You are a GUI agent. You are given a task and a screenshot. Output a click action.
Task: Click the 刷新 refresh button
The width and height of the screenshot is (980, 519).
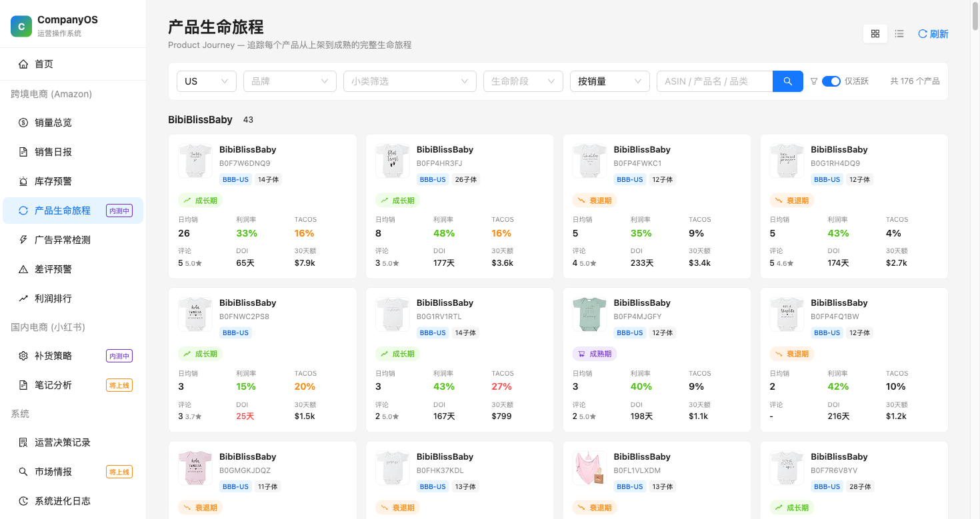(x=933, y=34)
